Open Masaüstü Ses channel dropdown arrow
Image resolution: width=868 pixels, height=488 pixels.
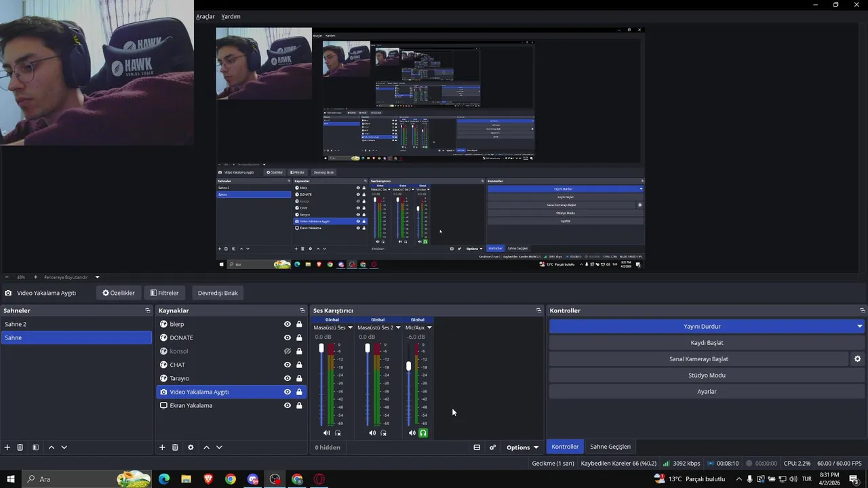pyautogui.click(x=350, y=327)
